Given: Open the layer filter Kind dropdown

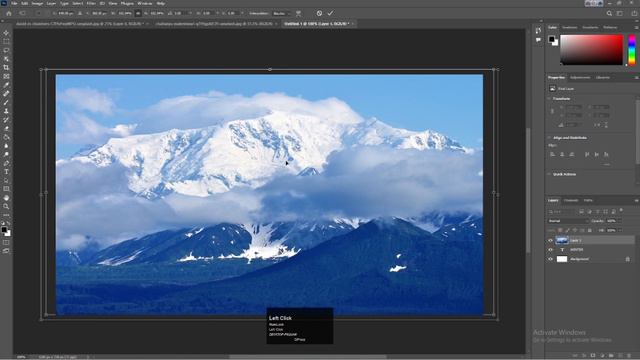Looking at the screenshot, I should [562, 211].
